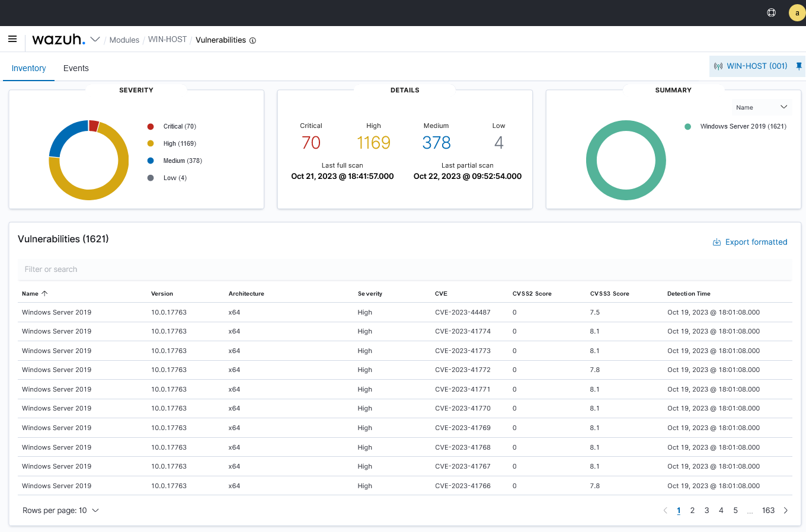The image size is (806, 532).
Task: Go to page 1
Action: click(x=679, y=511)
